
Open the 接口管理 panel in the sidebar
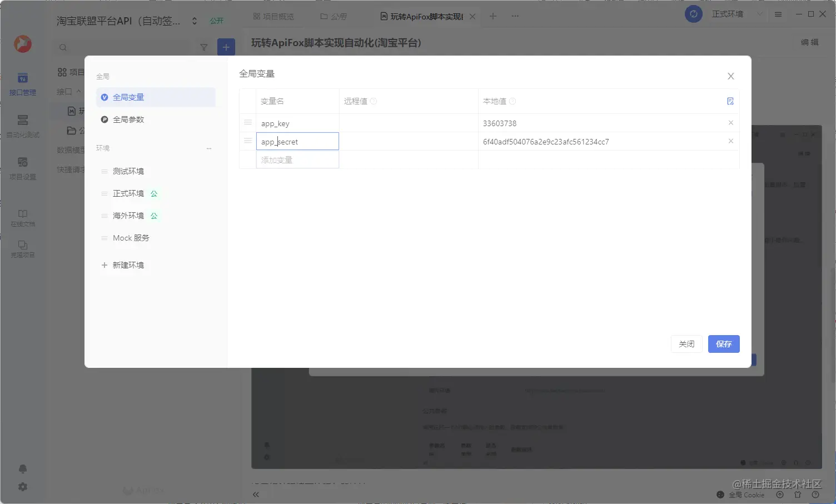[22, 83]
